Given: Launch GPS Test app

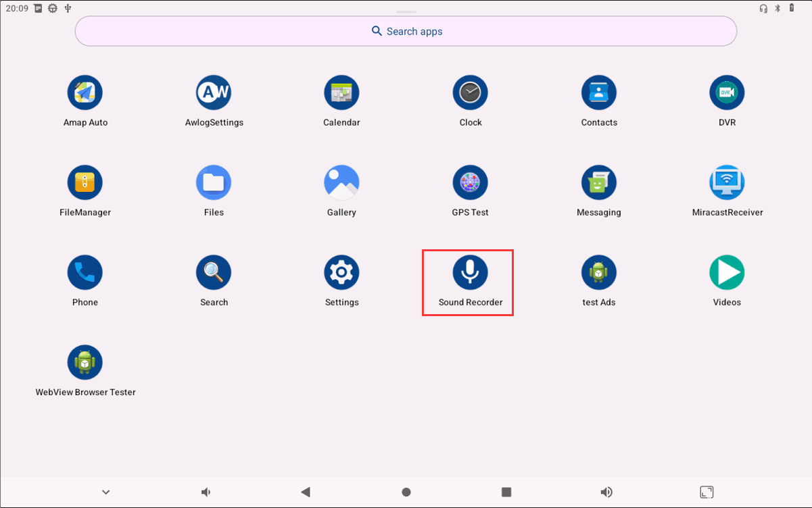Looking at the screenshot, I should coord(470,182).
